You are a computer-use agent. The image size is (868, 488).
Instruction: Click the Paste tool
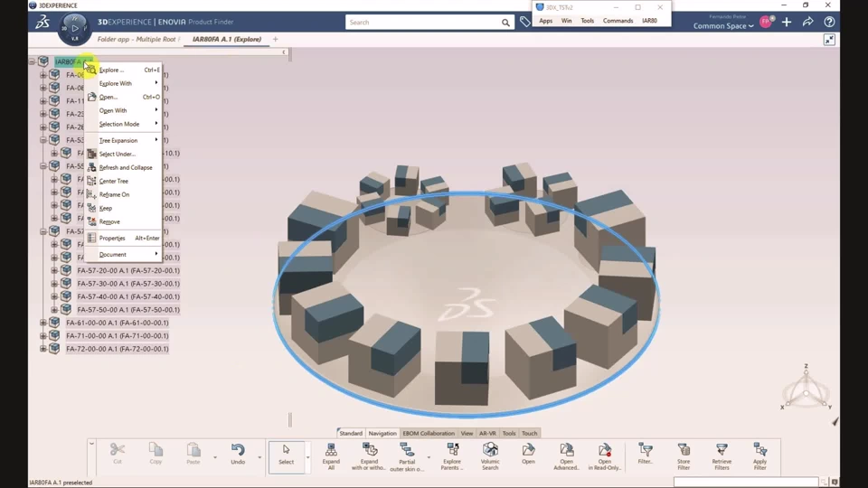193,454
